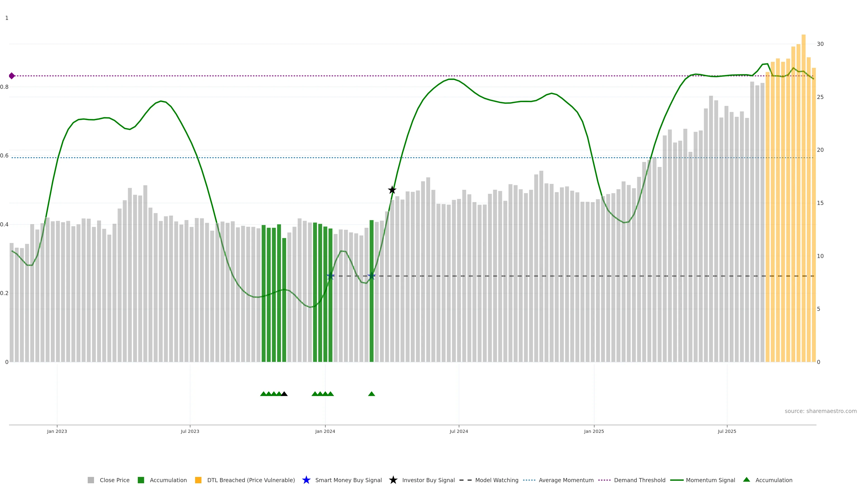Click the first blue smart money star near Jan 2024
The height and width of the screenshot is (488, 868).
[x=330, y=276]
